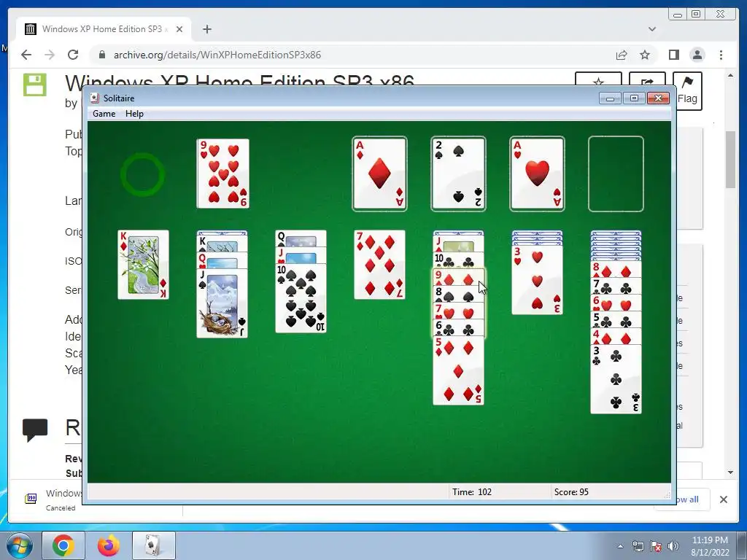Select the 9 of diamonds in fifth column
The image size is (747, 560).
point(458,278)
